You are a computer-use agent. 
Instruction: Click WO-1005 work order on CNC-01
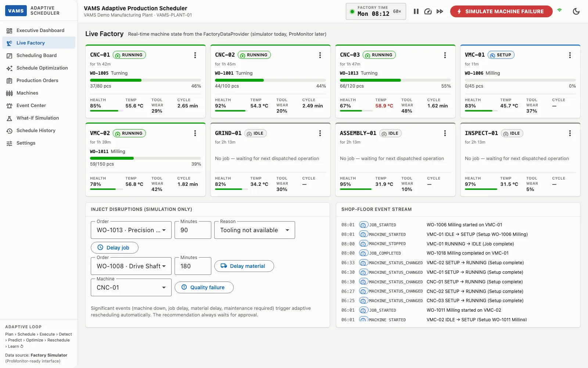[x=99, y=73]
